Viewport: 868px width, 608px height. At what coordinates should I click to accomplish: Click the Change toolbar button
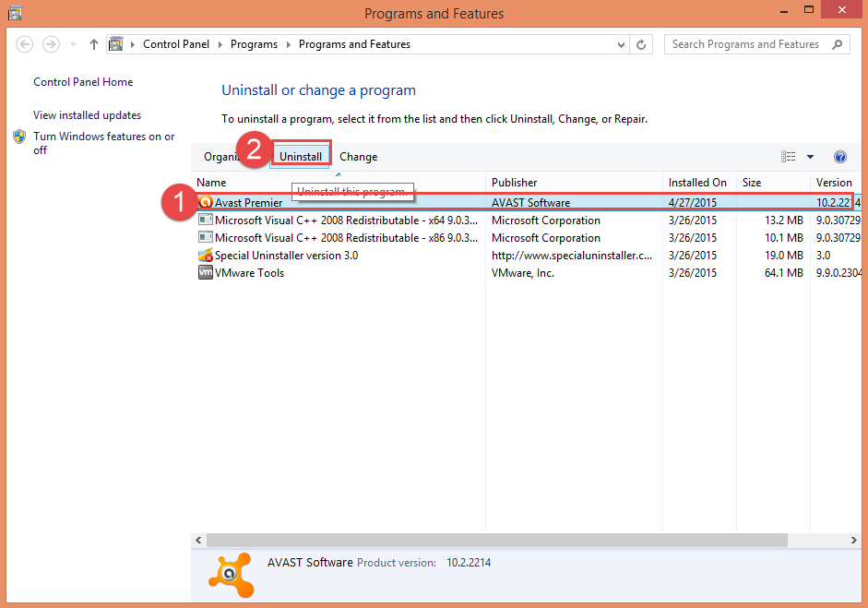[x=359, y=157]
